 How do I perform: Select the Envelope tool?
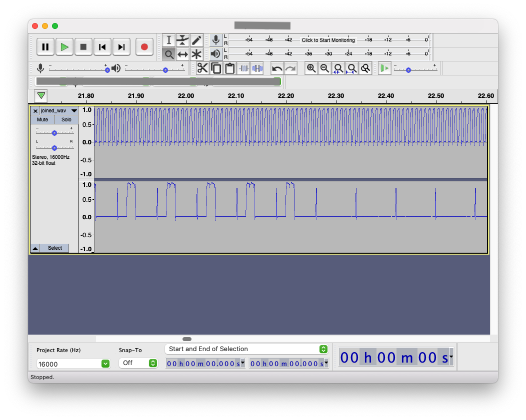click(x=182, y=40)
